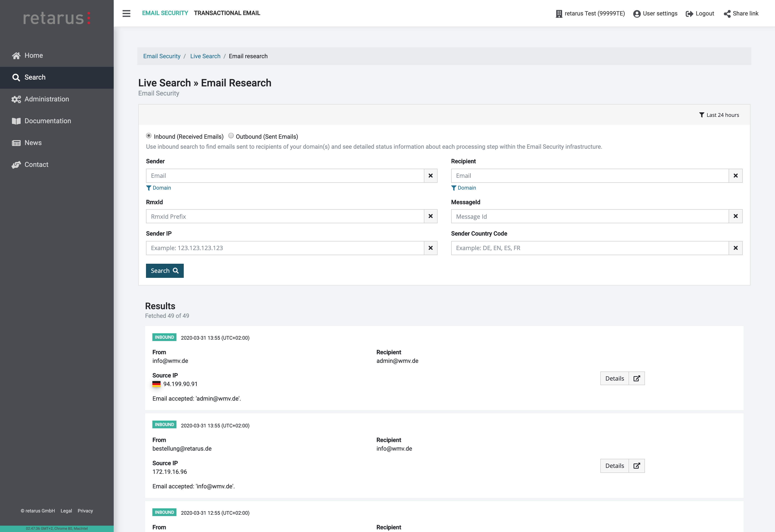
Task: Toggle Recipient Domain filter
Action: 463,188
